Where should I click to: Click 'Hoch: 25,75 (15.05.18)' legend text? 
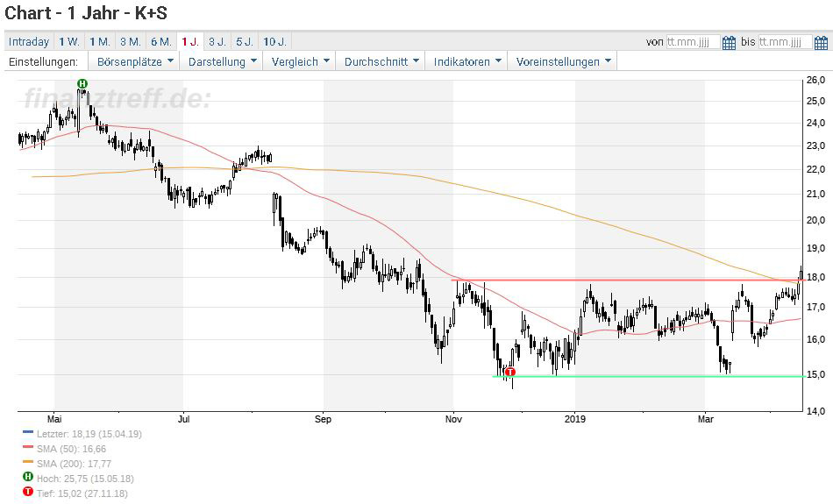pyautogui.click(x=85, y=479)
